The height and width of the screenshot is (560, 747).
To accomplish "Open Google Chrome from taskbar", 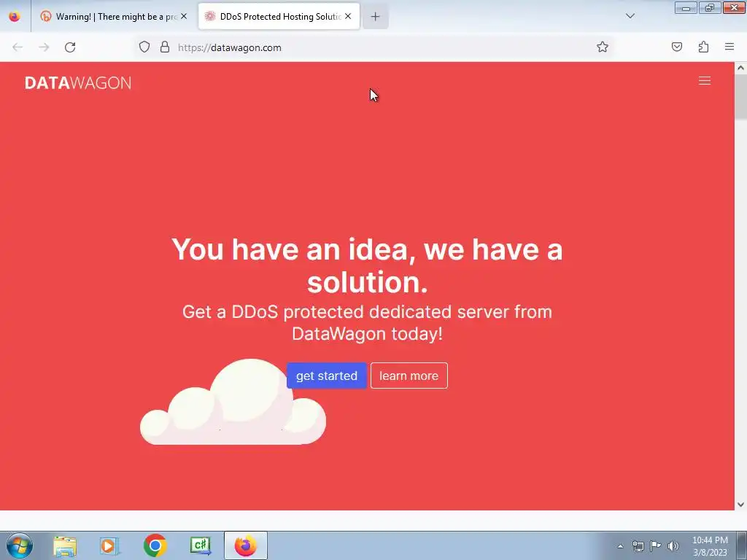I will coord(155,546).
